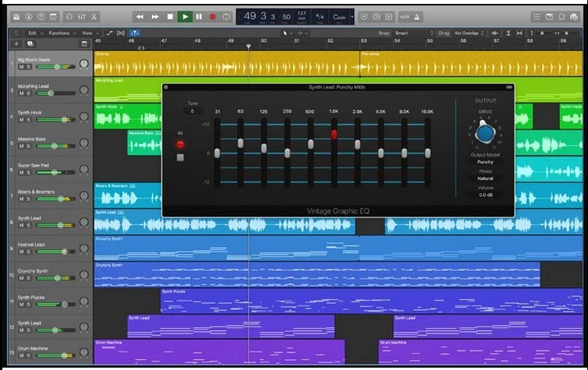Open the Edit menu in tracks area

(x=33, y=33)
